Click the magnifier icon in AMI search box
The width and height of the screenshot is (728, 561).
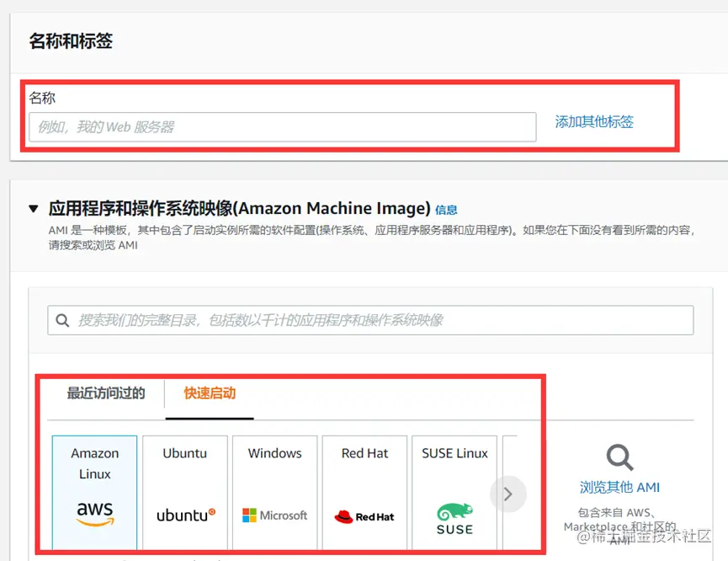[62, 320]
